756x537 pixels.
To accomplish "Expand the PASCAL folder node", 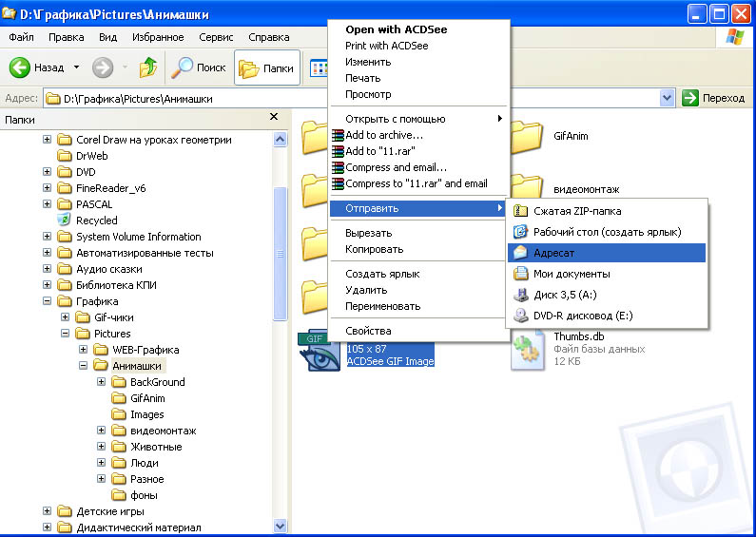I will click(47, 204).
